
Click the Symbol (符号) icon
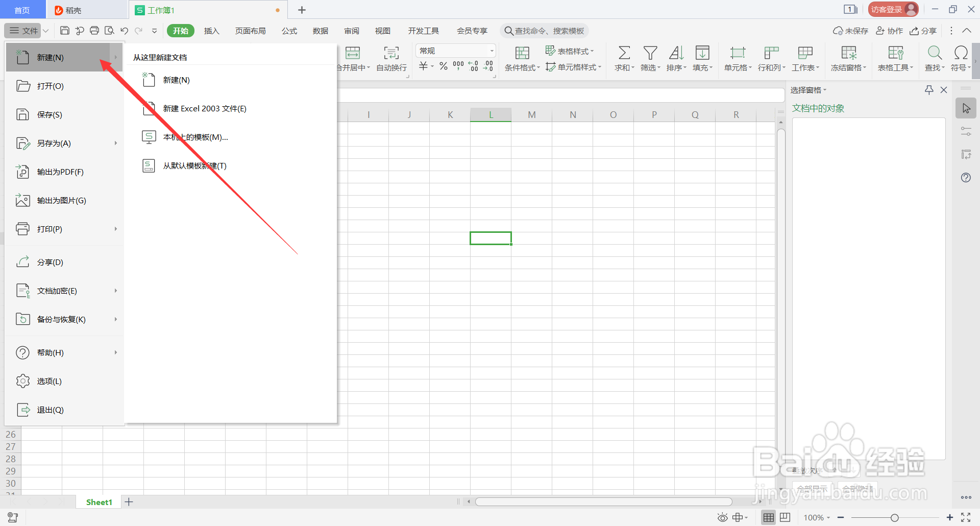(x=961, y=53)
